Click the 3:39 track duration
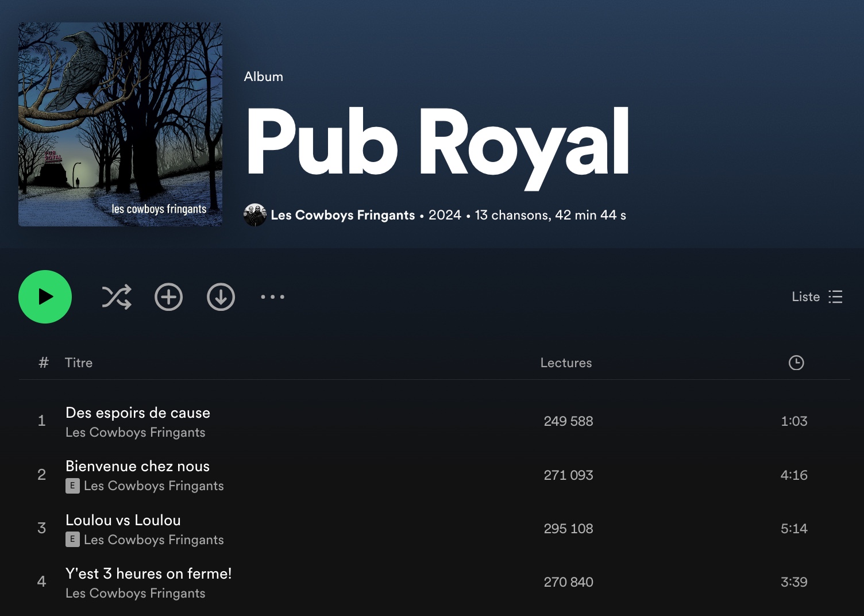 (794, 582)
